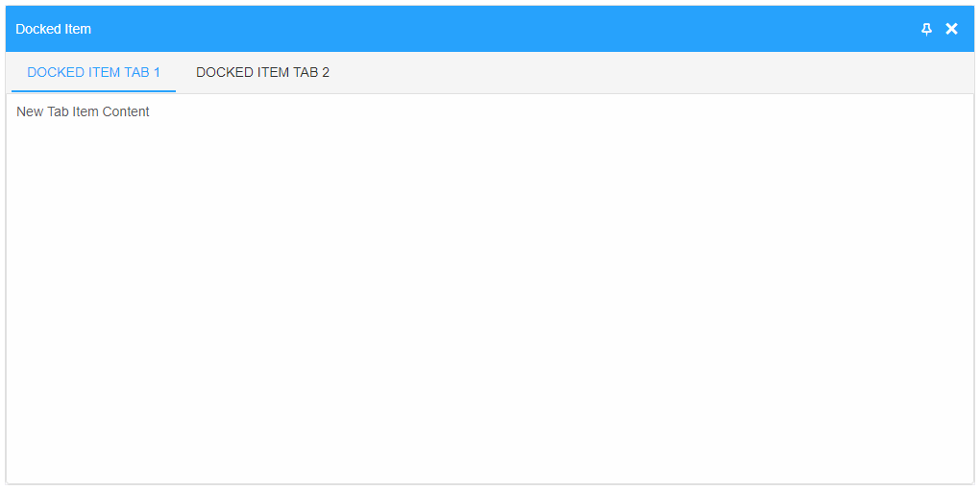Click the blue underline beneath Tab 1
This screenshot has width=980, height=491.
pyautogui.click(x=94, y=90)
